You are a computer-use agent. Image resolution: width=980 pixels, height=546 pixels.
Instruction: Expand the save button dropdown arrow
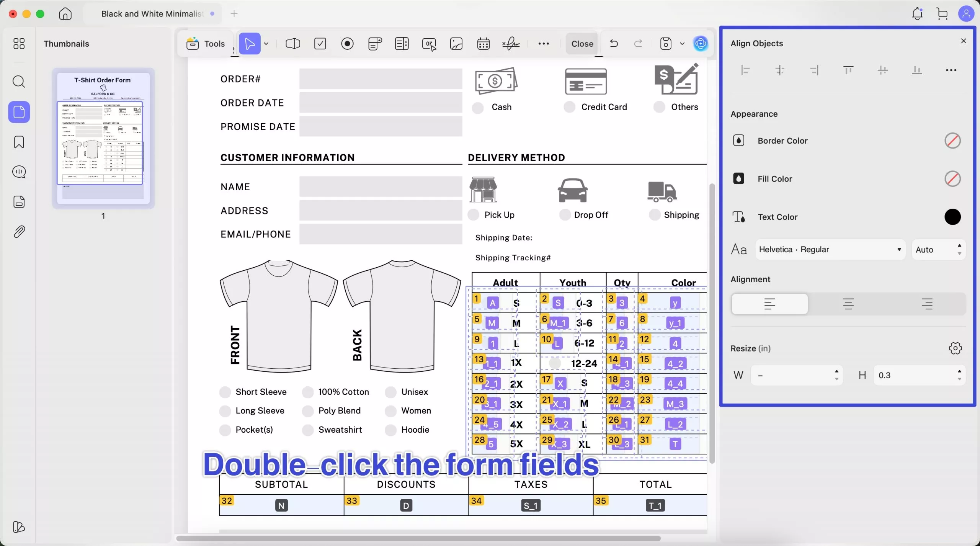[x=682, y=43]
